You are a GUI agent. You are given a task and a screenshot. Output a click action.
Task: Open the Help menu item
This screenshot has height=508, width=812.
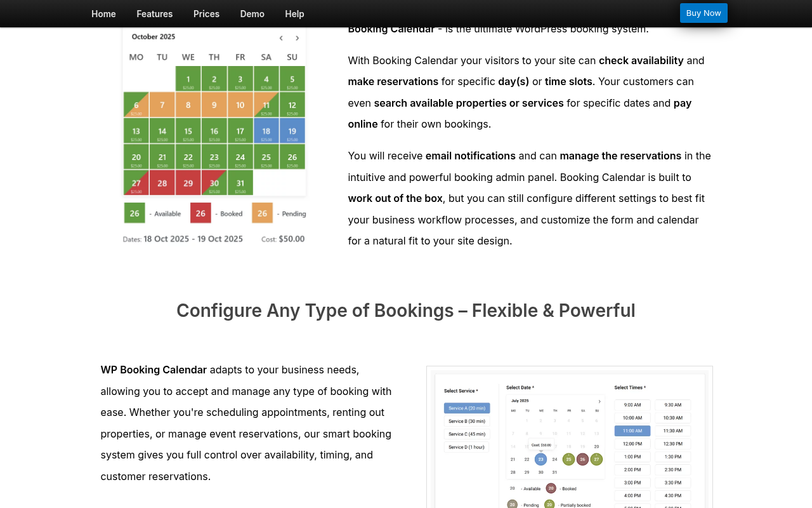pyautogui.click(x=294, y=14)
